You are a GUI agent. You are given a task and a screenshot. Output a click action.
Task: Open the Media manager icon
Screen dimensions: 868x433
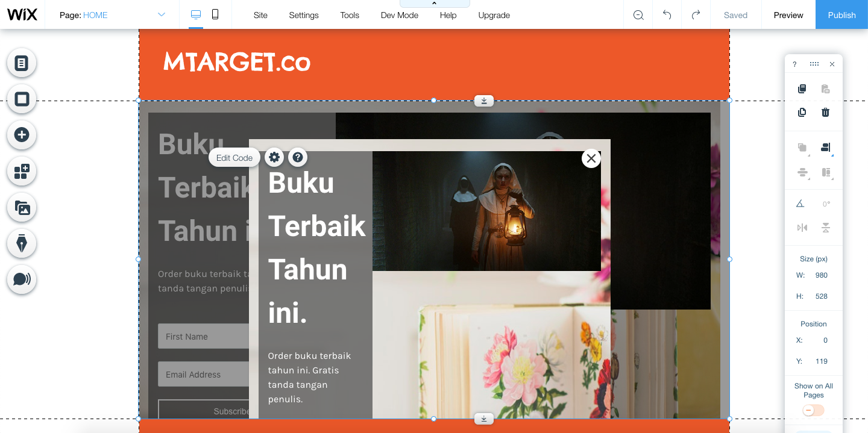(x=22, y=208)
